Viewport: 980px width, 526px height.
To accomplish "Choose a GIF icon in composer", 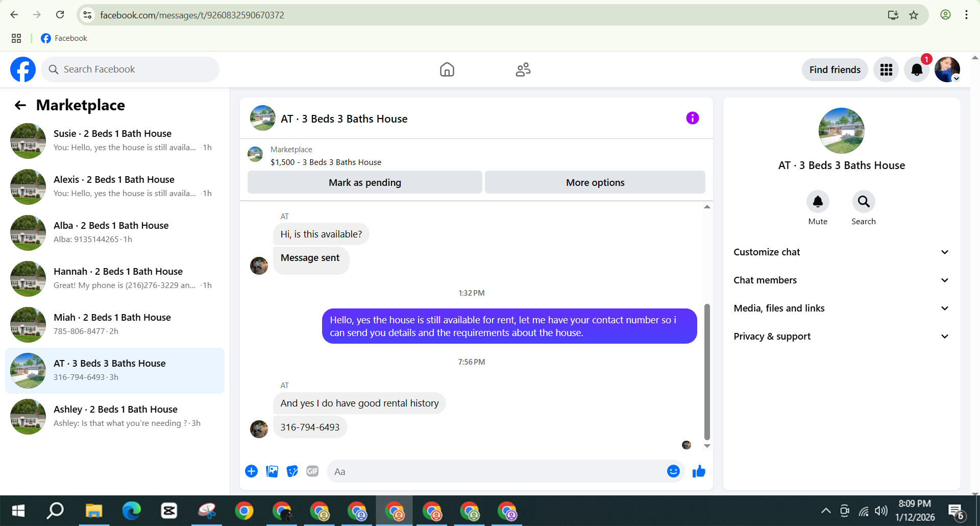I will point(312,471).
